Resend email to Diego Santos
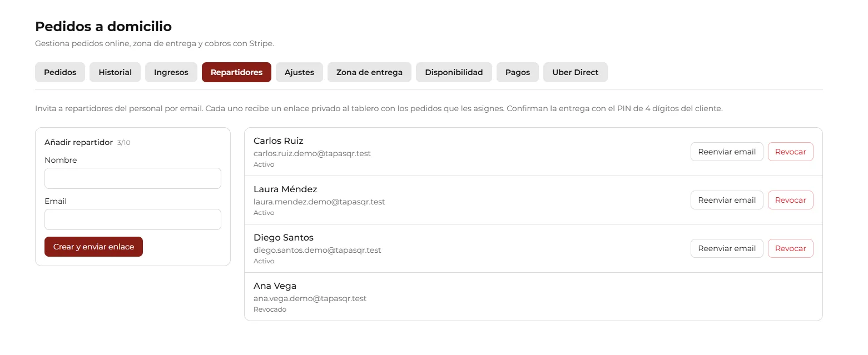This screenshot has width=868, height=355. pos(727,248)
